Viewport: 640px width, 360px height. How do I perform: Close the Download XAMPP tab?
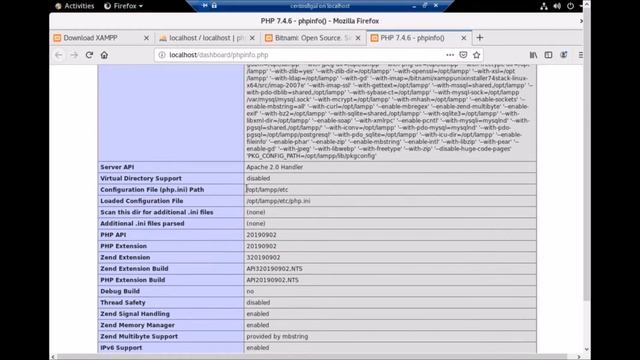pyautogui.click(x=147, y=38)
